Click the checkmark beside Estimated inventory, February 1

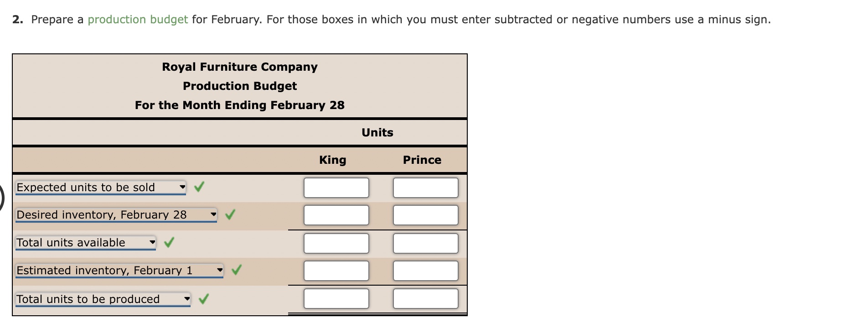pyautogui.click(x=237, y=270)
